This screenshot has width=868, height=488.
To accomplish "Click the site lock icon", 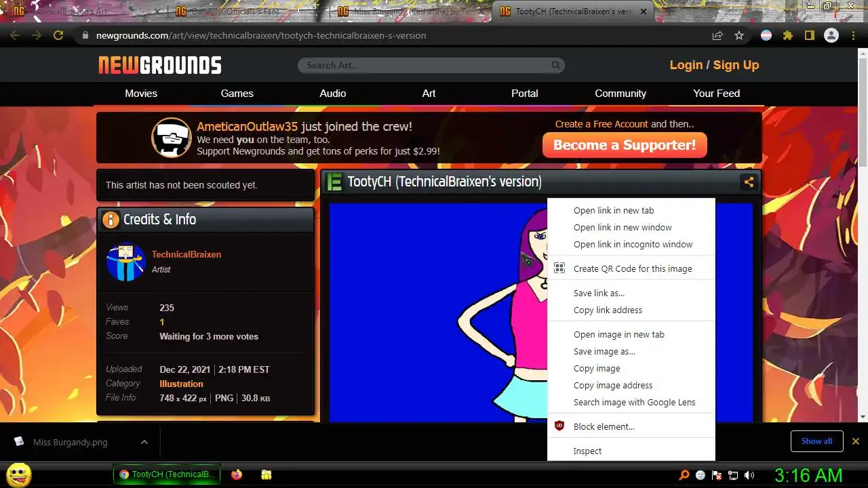I will tap(85, 35).
